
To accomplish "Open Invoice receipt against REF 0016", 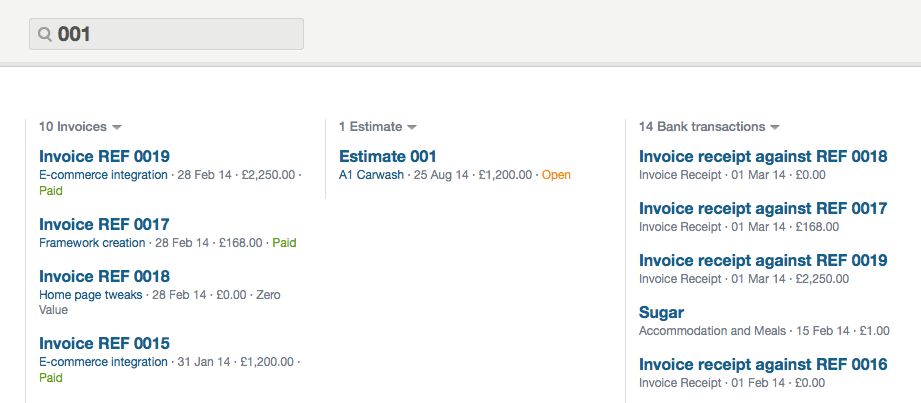I will point(763,364).
